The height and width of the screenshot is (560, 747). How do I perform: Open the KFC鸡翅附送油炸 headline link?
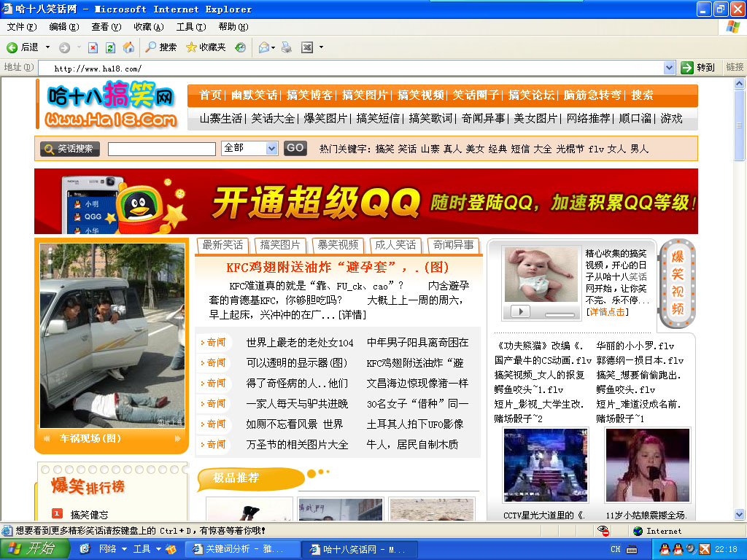tap(337, 267)
